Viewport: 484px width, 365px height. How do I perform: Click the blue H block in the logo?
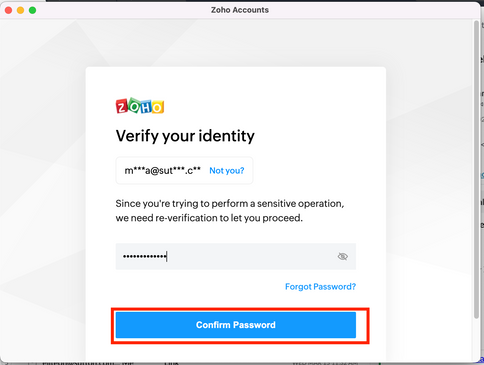[146, 107]
